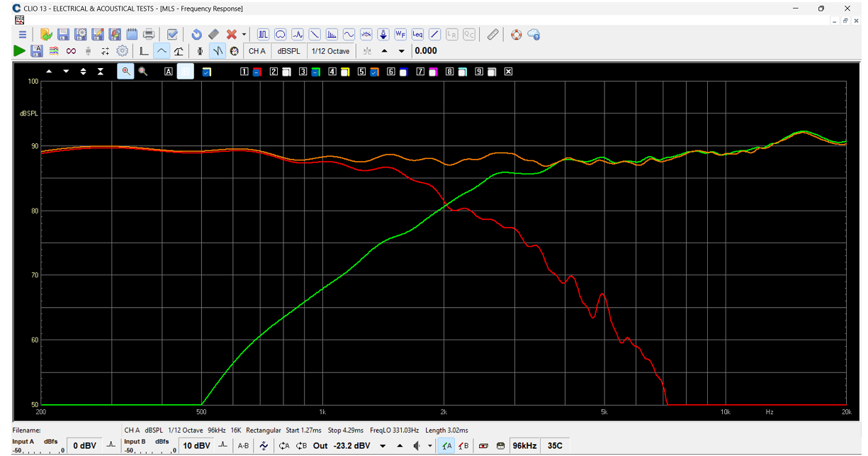
Task: Click the Y scale expand arrows icon
Action: coord(84,72)
